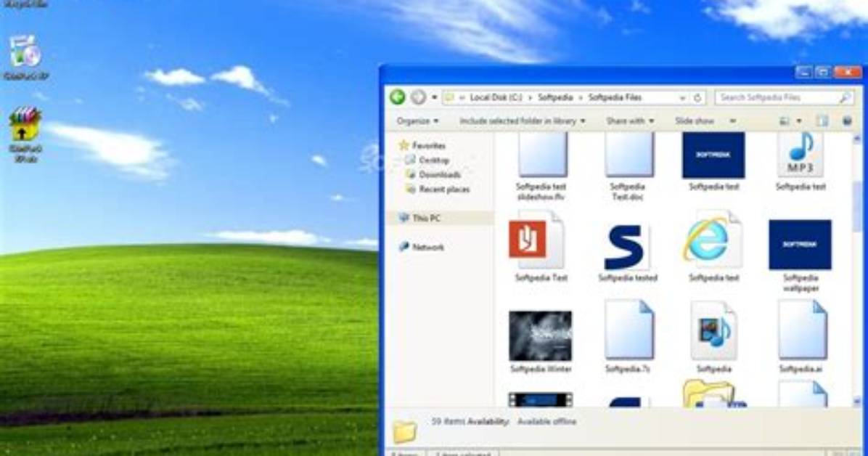Select the Softpedia test slideshow.flv file
The height and width of the screenshot is (456, 868).
[x=541, y=167]
